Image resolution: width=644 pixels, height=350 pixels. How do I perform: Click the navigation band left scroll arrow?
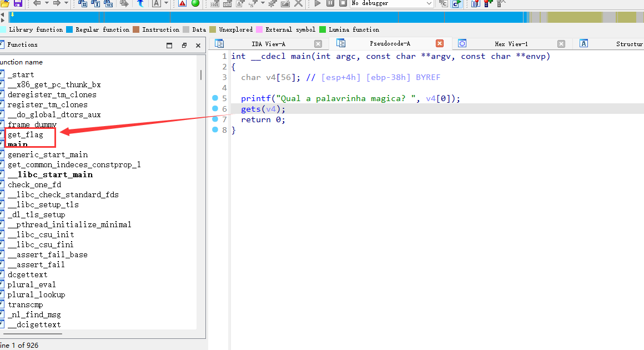tap(2, 15)
